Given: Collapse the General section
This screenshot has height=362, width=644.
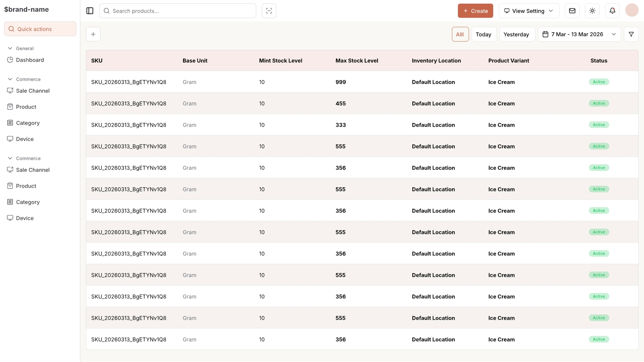Looking at the screenshot, I should click(x=10, y=48).
